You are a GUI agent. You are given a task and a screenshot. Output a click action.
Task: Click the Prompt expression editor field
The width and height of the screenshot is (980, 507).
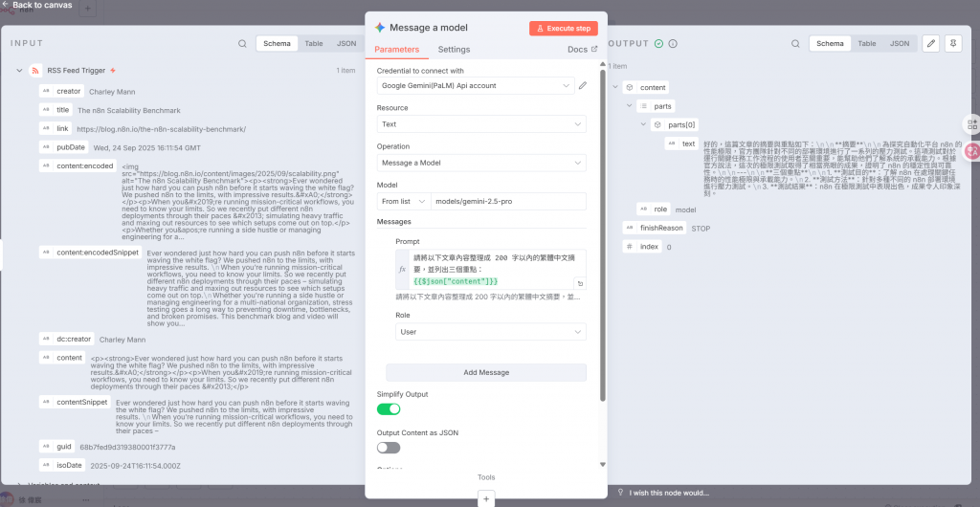tap(492, 269)
